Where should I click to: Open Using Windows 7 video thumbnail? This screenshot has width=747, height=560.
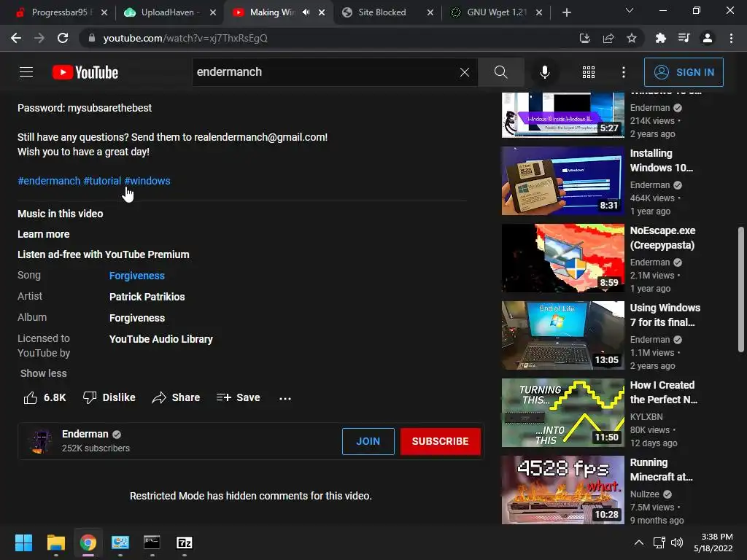pyautogui.click(x=562, y=335)
